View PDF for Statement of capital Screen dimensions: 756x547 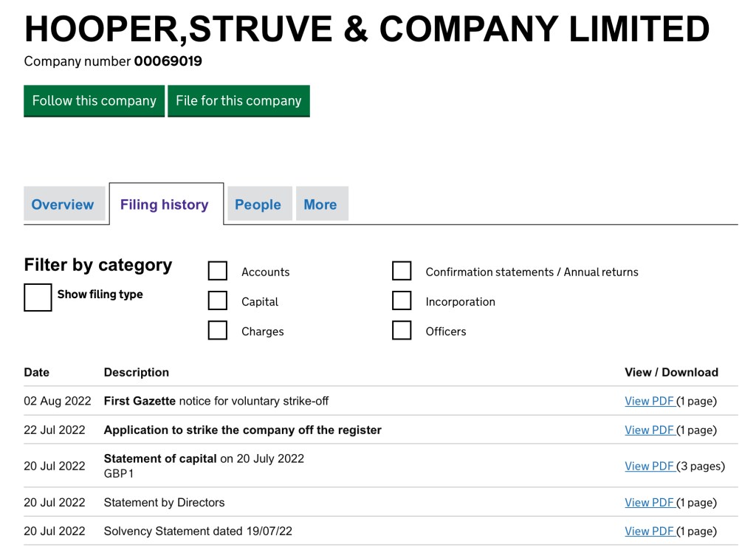click(649, 467)
